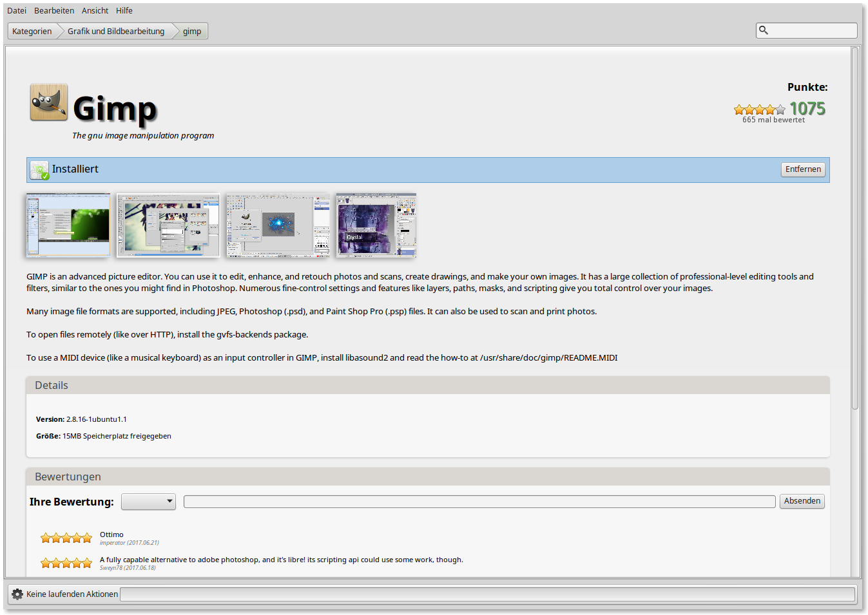Viewport: 868px width, 615px height.
Task: Click the Größe 15MB Speicherplatz line
Action: [x=104, y=436]
